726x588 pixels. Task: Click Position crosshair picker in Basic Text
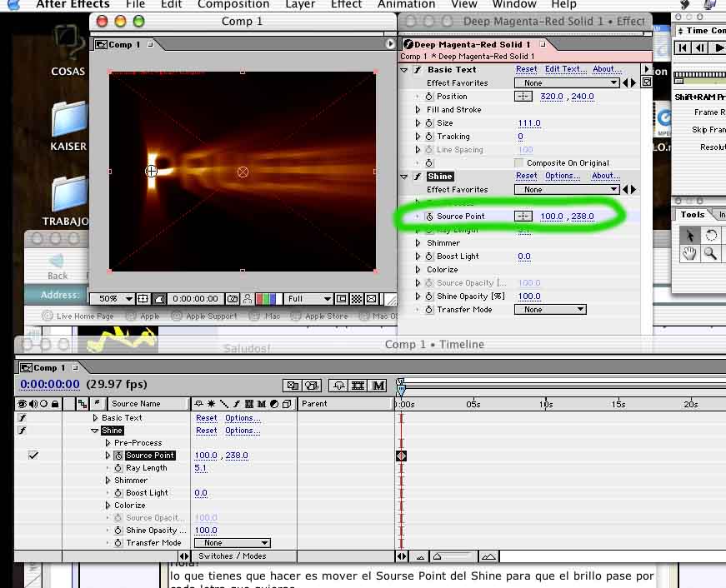click(523, 97)
